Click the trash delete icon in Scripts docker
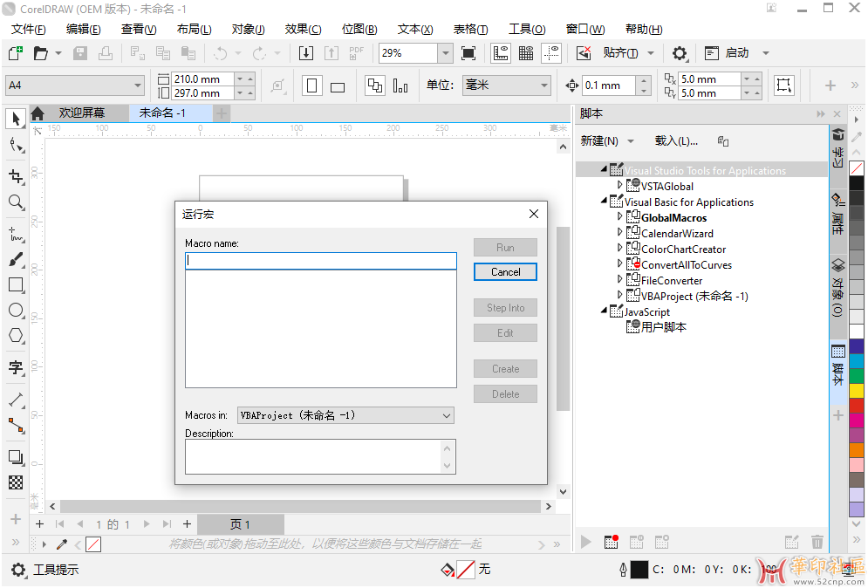The image size is (868, 588). pyautogui.click(x=817, y=542)
